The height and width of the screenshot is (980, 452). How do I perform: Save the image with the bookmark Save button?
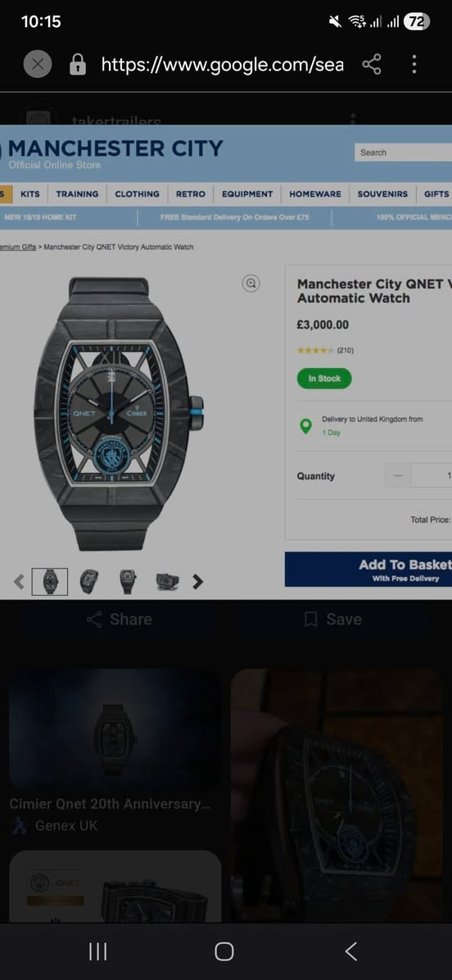click(x=332, y=619)
